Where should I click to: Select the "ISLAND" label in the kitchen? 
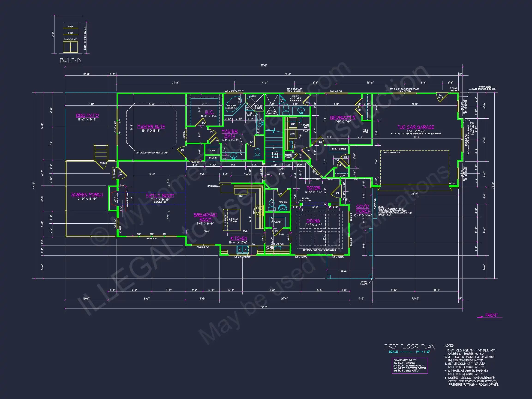pyautogui.click(x=234, y=221)
